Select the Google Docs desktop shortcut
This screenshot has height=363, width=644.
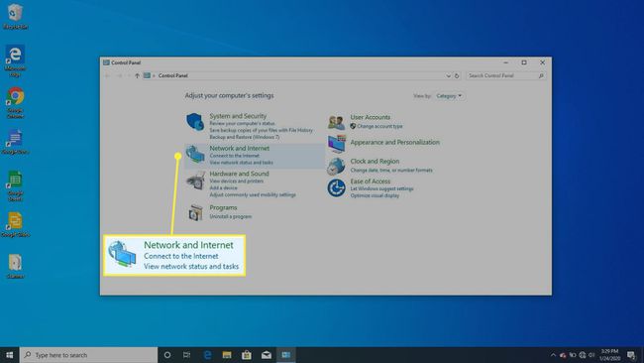(15, 142)
